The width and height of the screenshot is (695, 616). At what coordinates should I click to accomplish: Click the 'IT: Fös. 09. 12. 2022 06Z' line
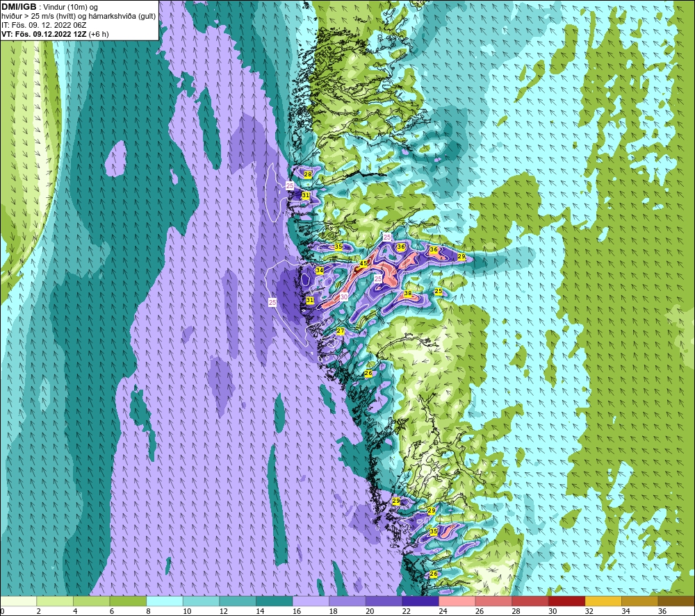point(44,25)
